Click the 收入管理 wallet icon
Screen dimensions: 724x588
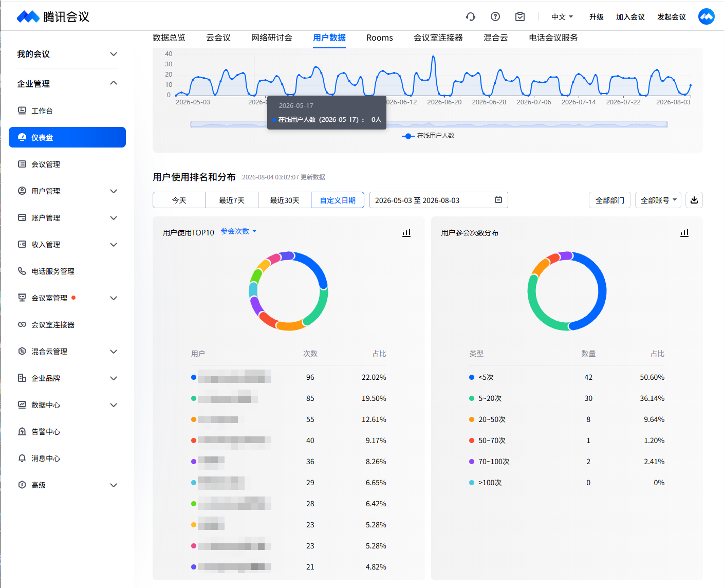point(22,244)
